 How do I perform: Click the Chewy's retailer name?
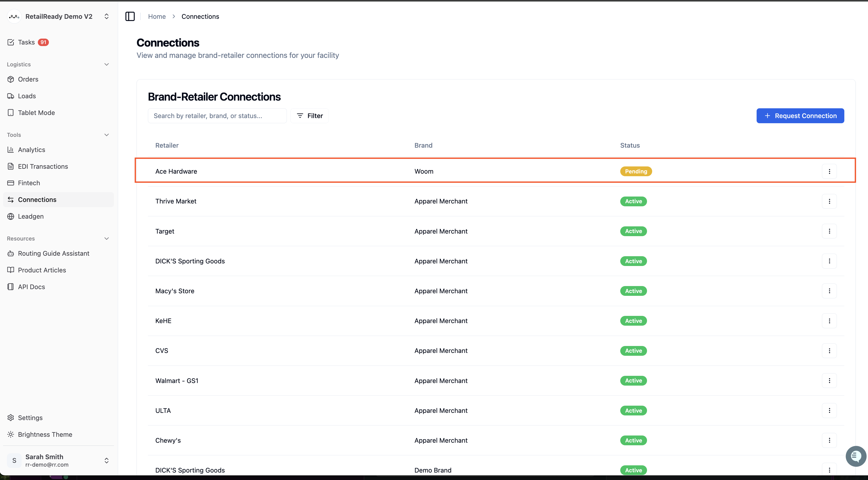click(168, 440)
